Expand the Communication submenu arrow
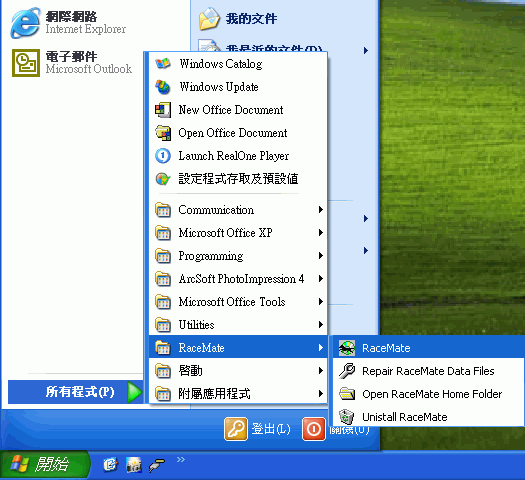This screenshot has height=480, width=525. (321, 210)
